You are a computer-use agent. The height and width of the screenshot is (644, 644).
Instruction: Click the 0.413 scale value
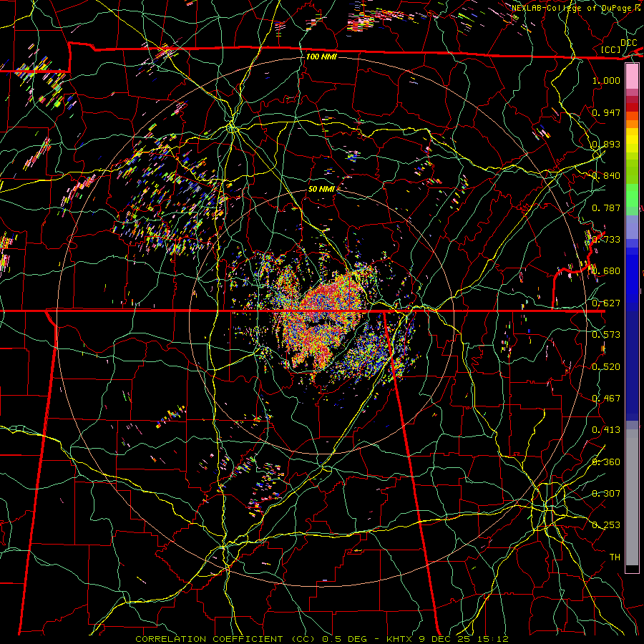click(606, 430)
